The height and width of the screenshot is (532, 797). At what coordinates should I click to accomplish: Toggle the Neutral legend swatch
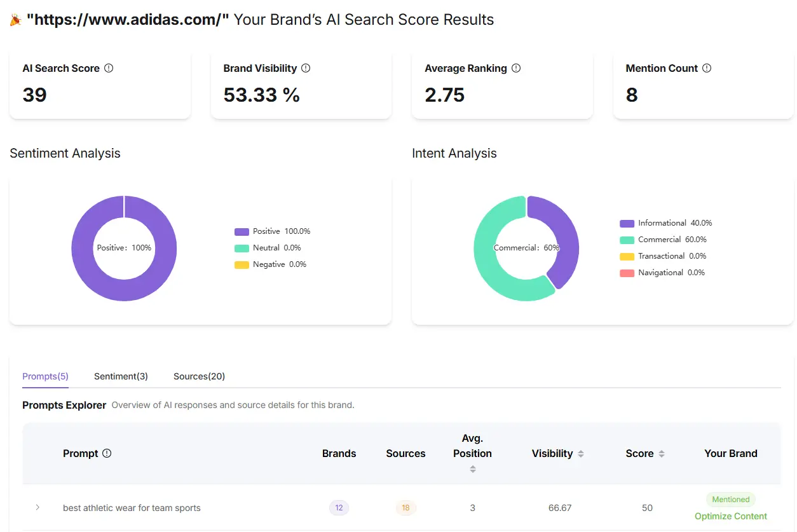242,249
